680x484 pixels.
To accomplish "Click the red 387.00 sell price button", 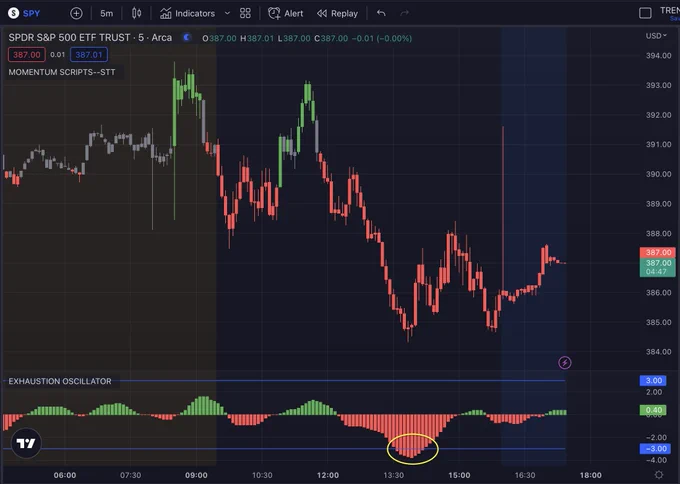I will pos(26,55).
